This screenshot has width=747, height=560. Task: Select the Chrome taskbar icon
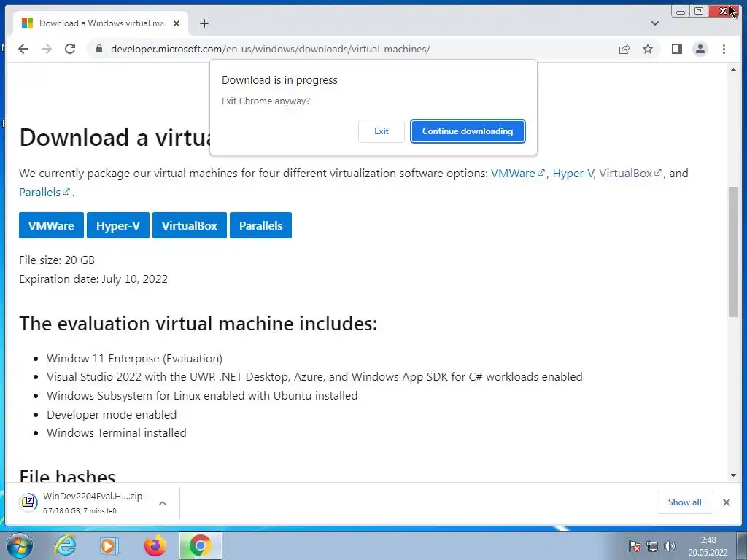(x=201, y=545)
